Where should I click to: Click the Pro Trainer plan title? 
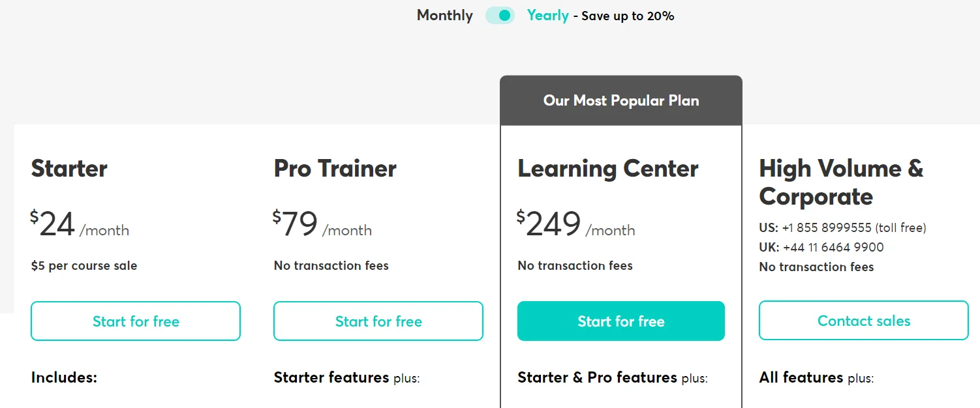335,169
